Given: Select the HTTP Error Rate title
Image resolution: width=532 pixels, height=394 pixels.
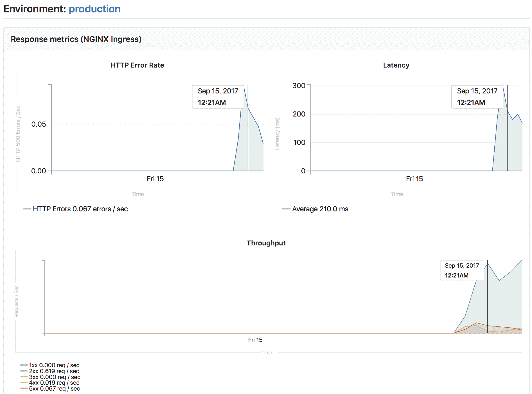Looking at the screenshot, I should pos(137,65).
